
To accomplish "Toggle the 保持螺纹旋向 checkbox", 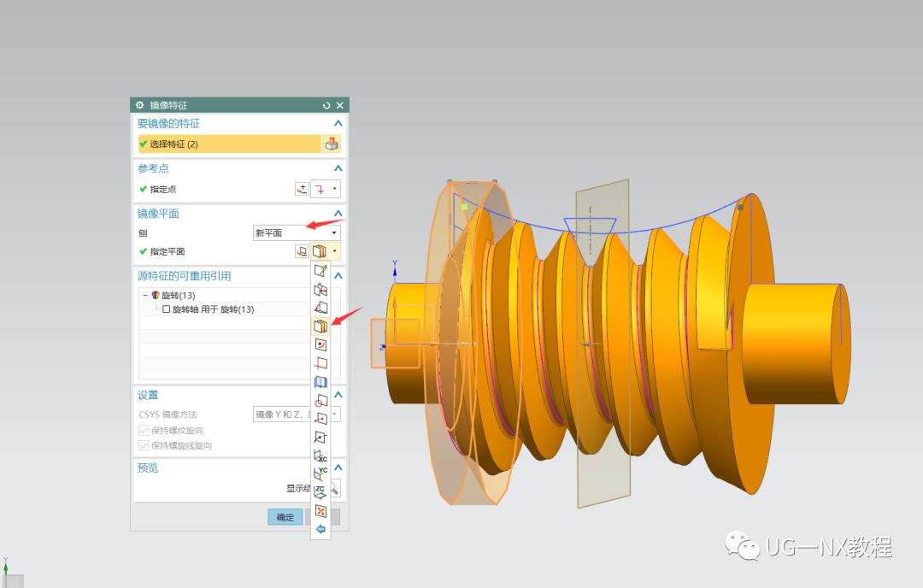I will (x=144, y=430).
